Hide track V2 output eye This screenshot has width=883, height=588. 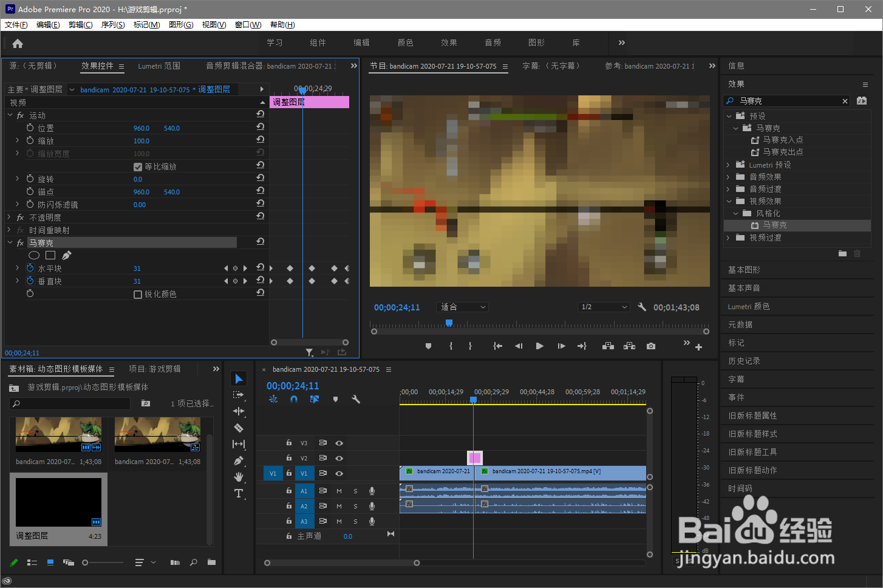(339, 459)
